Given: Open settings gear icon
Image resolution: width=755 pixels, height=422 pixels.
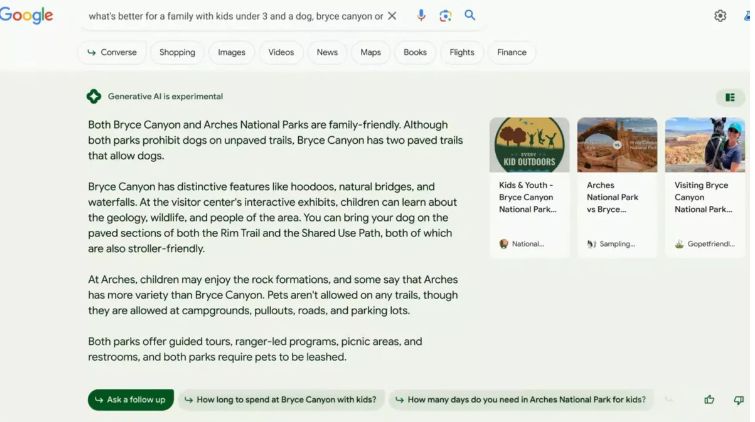Looking at the screenshot, I should (720, 16).
